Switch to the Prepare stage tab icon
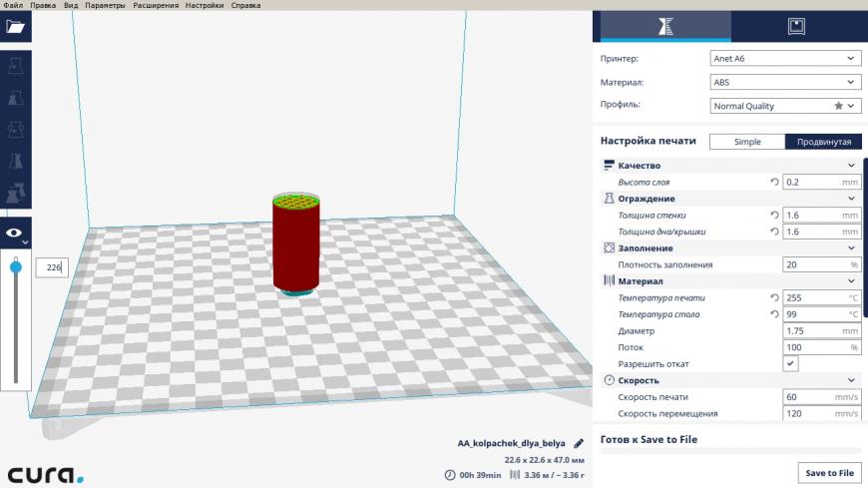This screenshot has width=868, height=488. pos(665,26)
